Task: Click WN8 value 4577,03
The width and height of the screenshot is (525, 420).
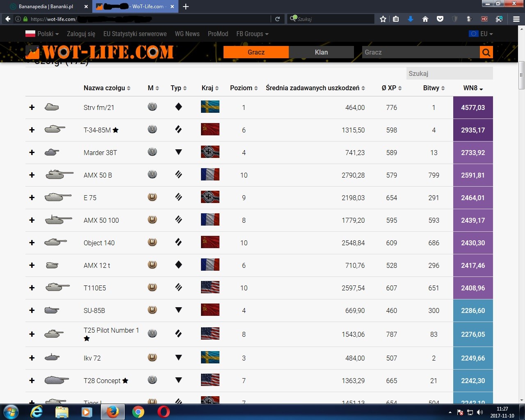Action: (473, 107)
